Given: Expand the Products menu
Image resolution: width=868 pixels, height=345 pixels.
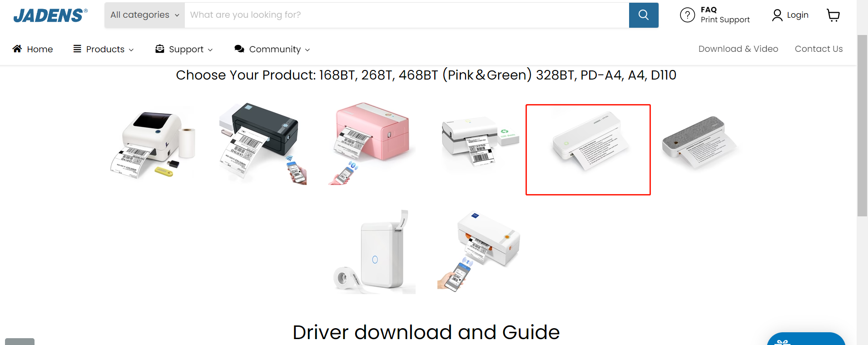Looking at the screenshot, I should click(104, 49).
